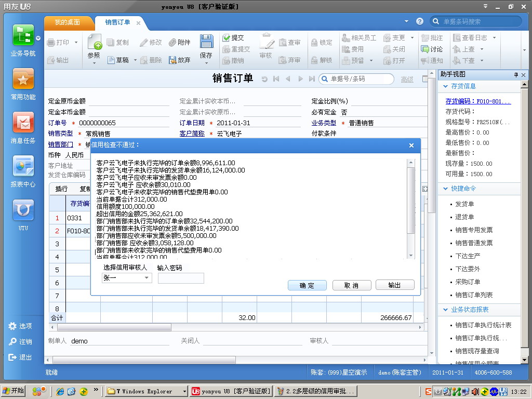Open the 客户简称 field link

[192, 134]
